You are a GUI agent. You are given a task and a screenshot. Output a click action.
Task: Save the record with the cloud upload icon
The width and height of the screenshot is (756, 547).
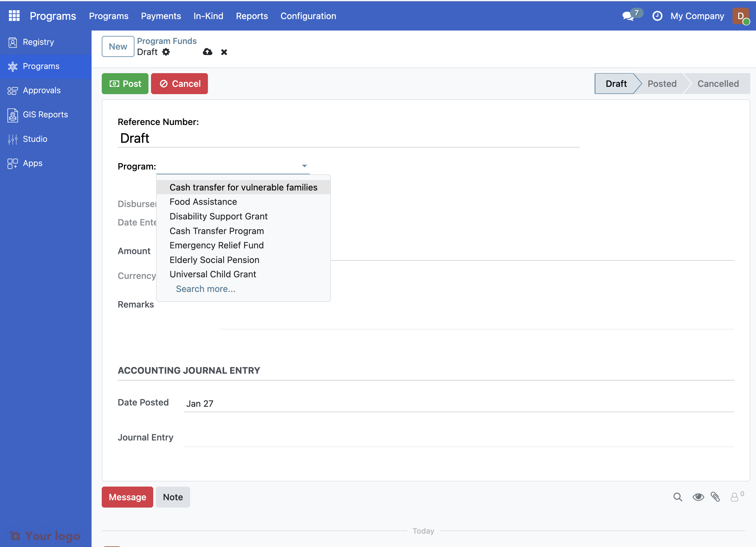pyautogui.click(x=207, y=52)
